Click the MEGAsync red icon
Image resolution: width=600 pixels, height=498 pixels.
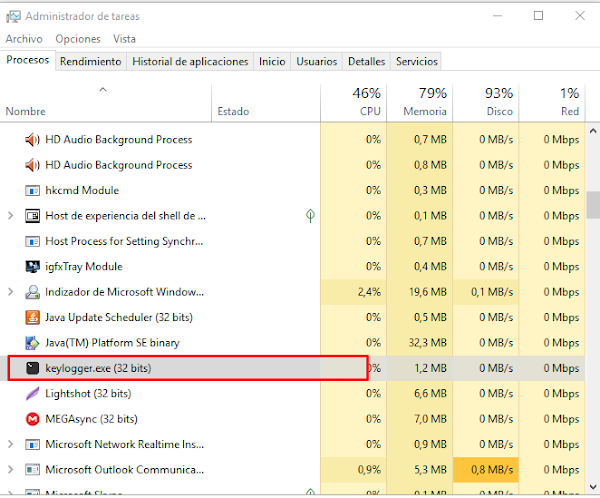click(33, 419)
